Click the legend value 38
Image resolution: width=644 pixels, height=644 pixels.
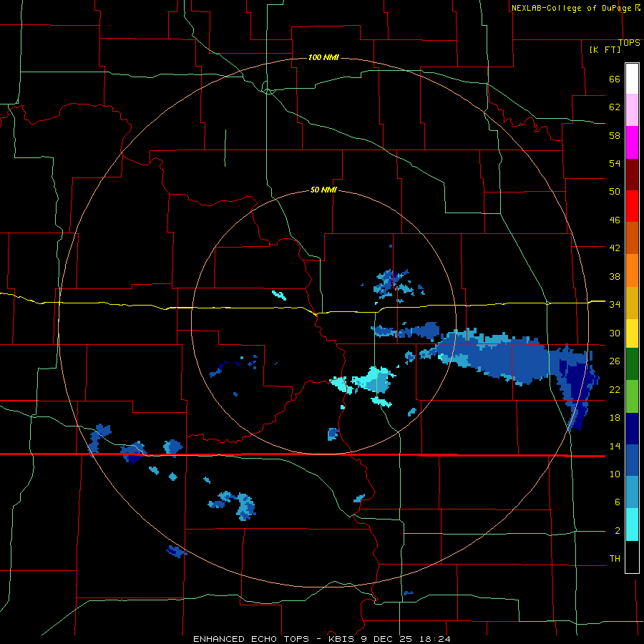(615, 276)
